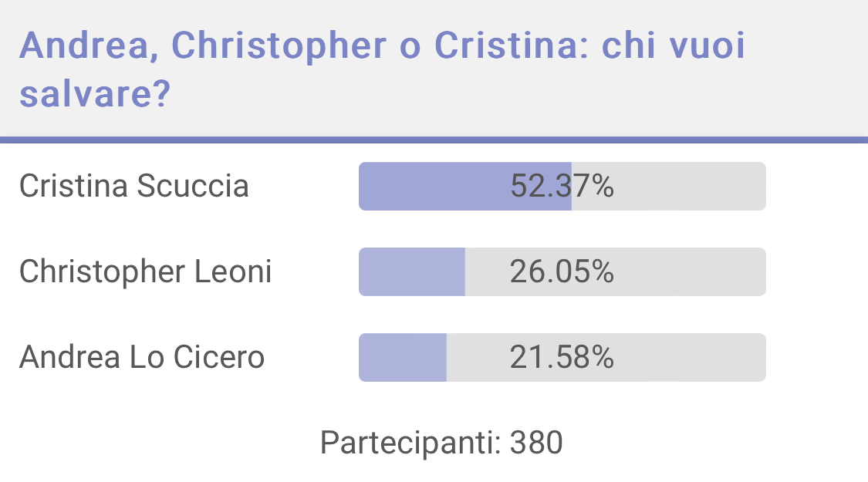Image resolution: width=868 pixels, height=482 pixels.
Task: Click the Partecipanti label text
Action: coord(410,443)
